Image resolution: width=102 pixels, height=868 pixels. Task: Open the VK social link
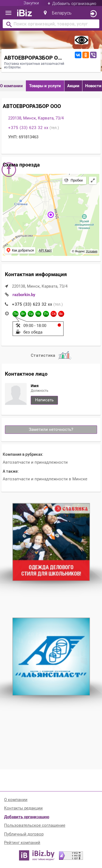[x=78, y=55]
